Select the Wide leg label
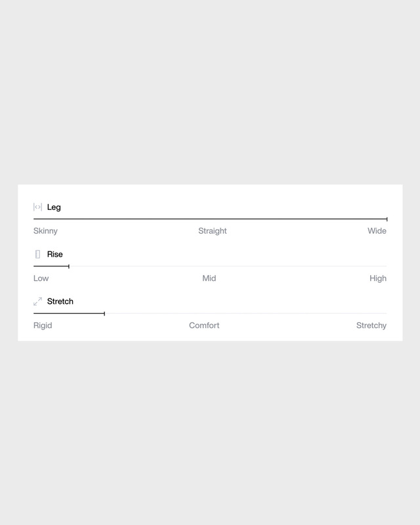This screenshot has height=525, width=420. 377,231
